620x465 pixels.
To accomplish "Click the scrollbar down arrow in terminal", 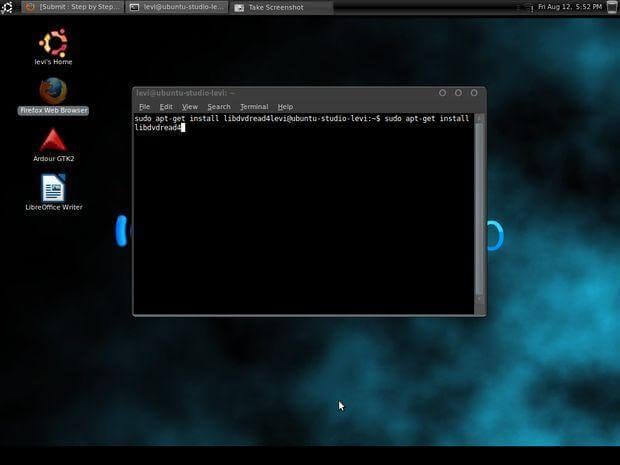I will pyautogui.click(x=479, y=299).
